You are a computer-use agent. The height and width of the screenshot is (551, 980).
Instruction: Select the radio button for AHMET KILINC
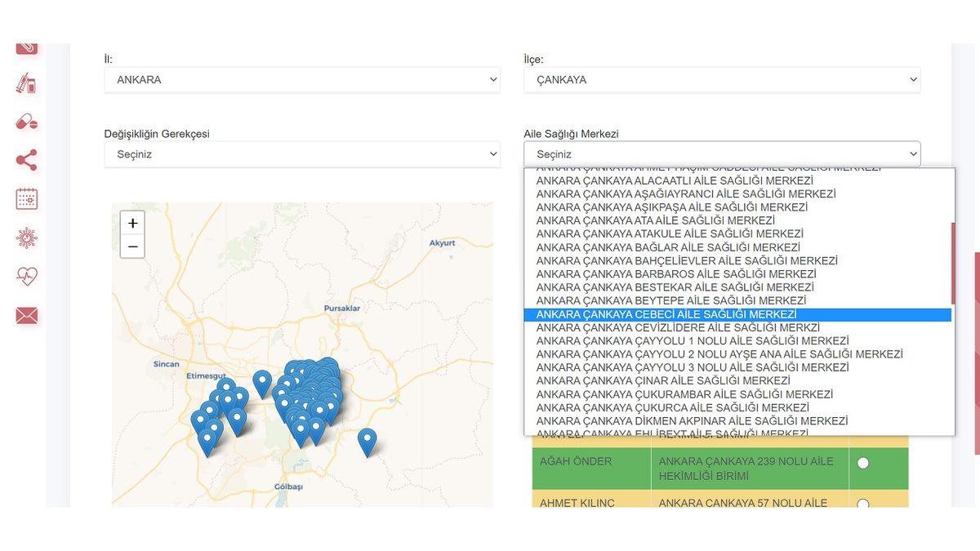[x=862, y=503]
